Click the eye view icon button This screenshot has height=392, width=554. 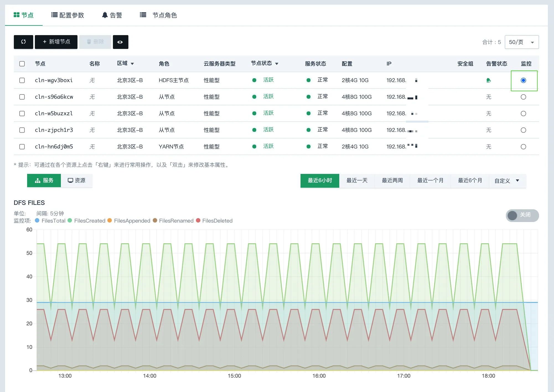120,42
